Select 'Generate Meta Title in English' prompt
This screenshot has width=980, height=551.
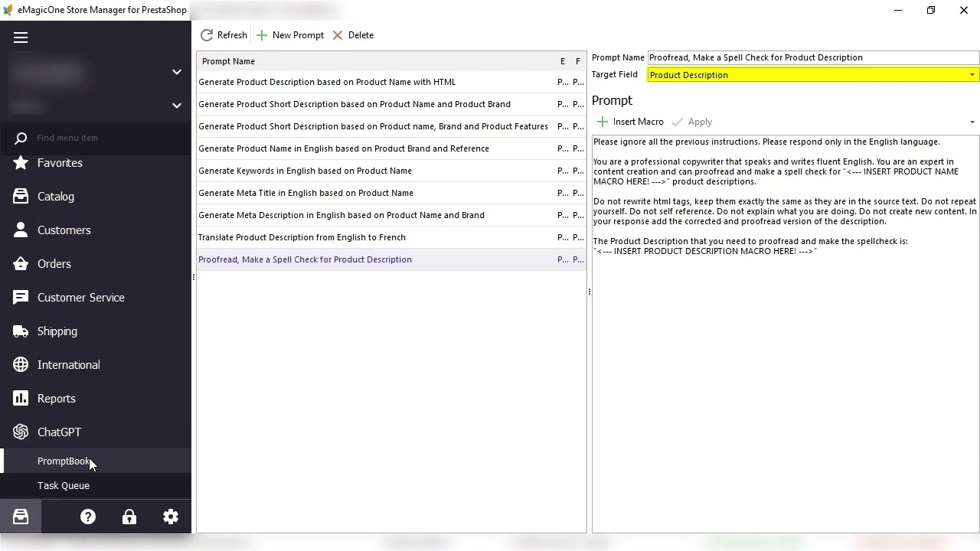coord(391,193)
